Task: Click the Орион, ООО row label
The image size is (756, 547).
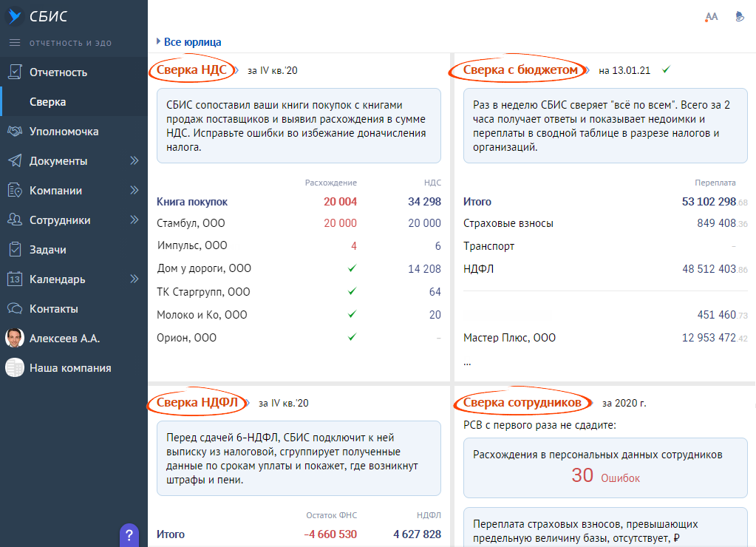Action: click(x=186, y=338)
